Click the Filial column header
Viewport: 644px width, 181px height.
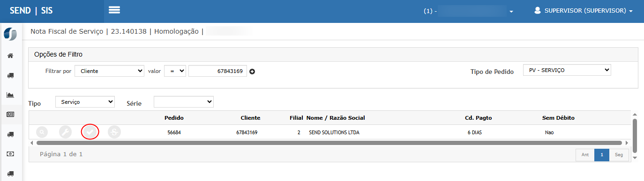[296, 118]
